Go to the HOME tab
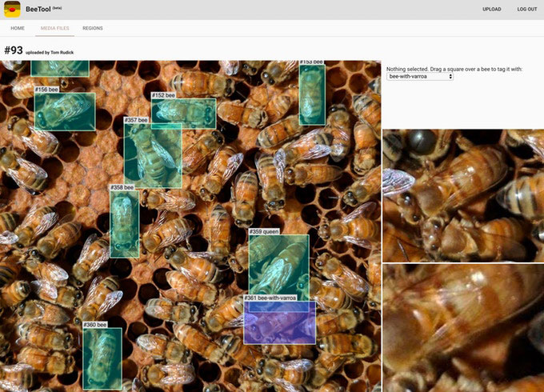544x392 pixels. click(18, 28)
